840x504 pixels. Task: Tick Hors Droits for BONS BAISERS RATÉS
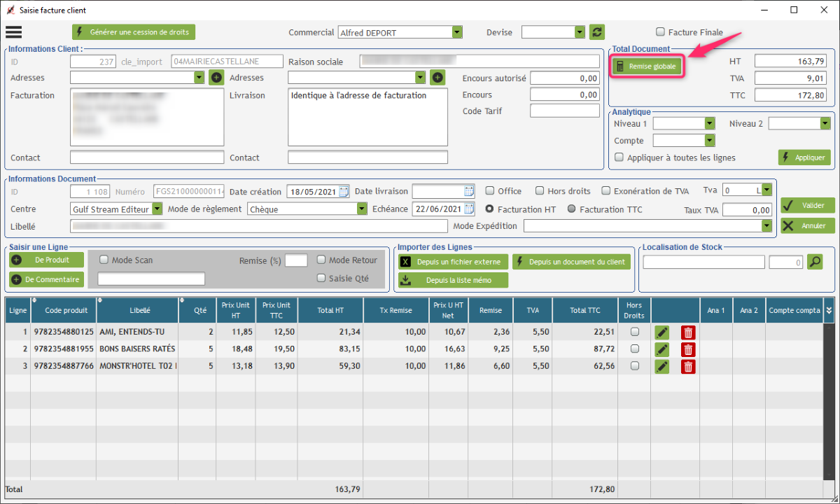click(x=634, y=349)
